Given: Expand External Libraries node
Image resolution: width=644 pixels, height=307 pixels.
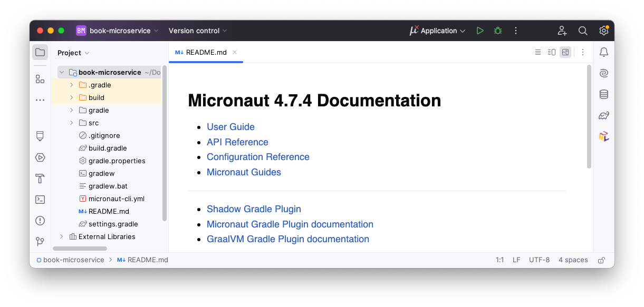Looking at the screenshot, I should pyautogui.click(x=62, y=236).
